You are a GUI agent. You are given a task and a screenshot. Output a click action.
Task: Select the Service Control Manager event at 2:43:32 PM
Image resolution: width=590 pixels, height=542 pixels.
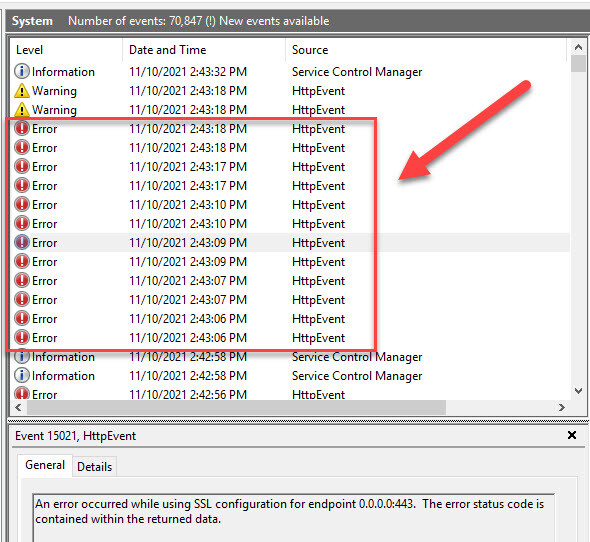290,72
